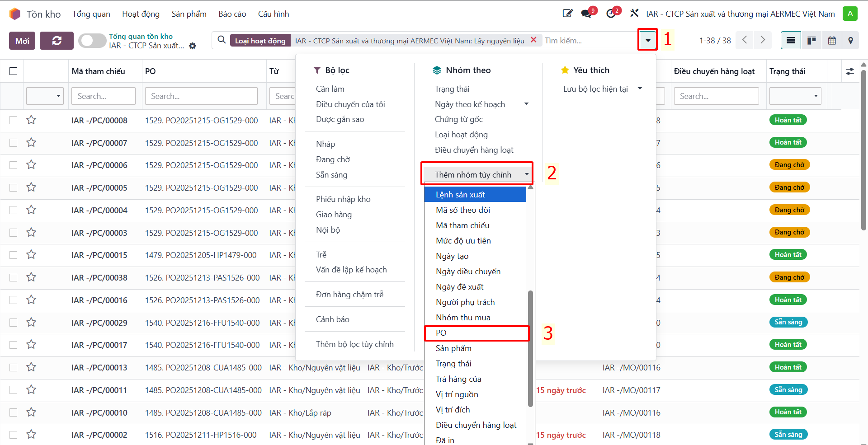Group by Loại hoạt động

[x=461, y=135]
